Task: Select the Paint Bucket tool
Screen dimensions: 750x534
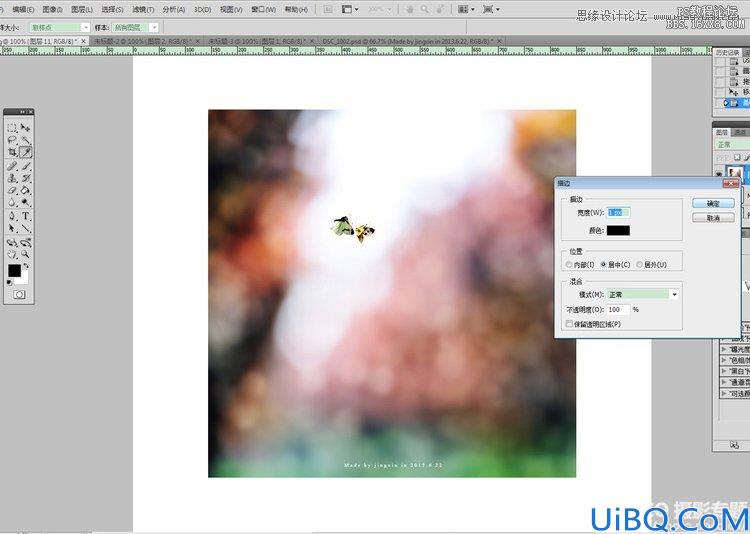Action: click(25, 190)
